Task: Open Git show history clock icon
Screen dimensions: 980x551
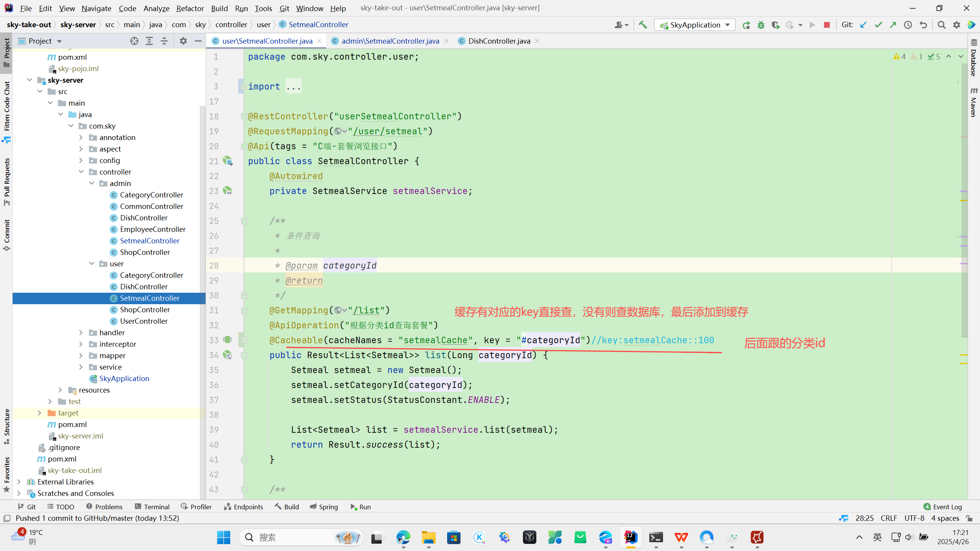Action: [x=908, y=25]
